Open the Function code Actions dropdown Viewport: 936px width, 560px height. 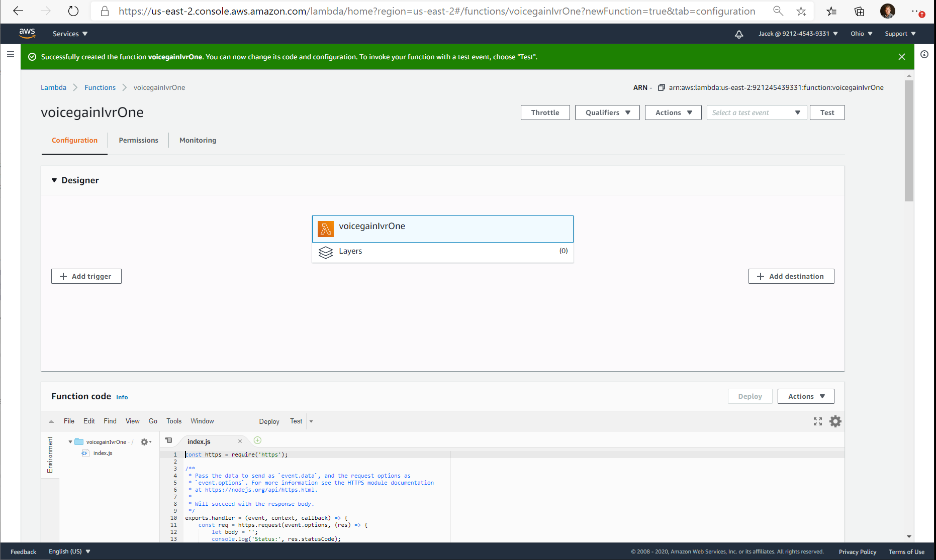(806, 396)
